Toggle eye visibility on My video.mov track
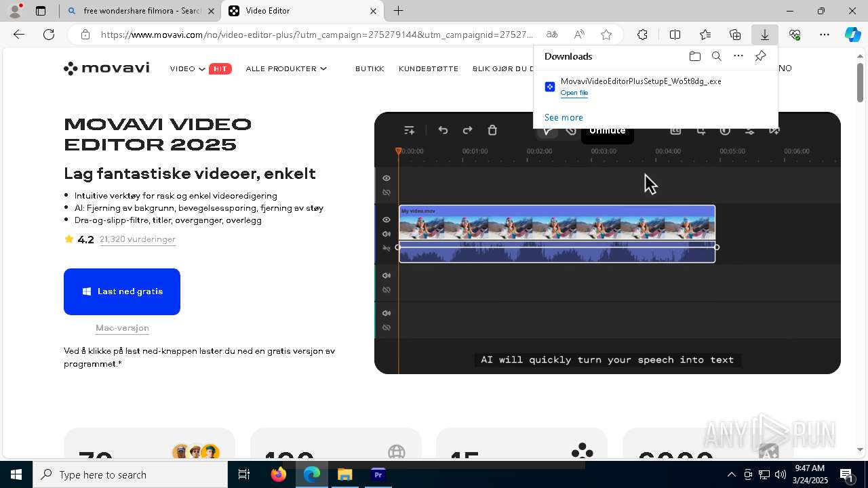This screenshot has width=868, height=488. (387, 220)
